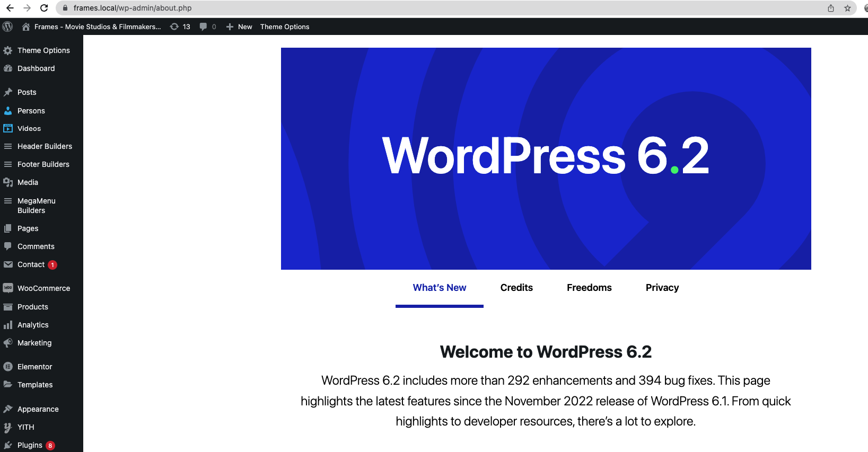Open Header Builders in the sidebar

click(45, 146)
